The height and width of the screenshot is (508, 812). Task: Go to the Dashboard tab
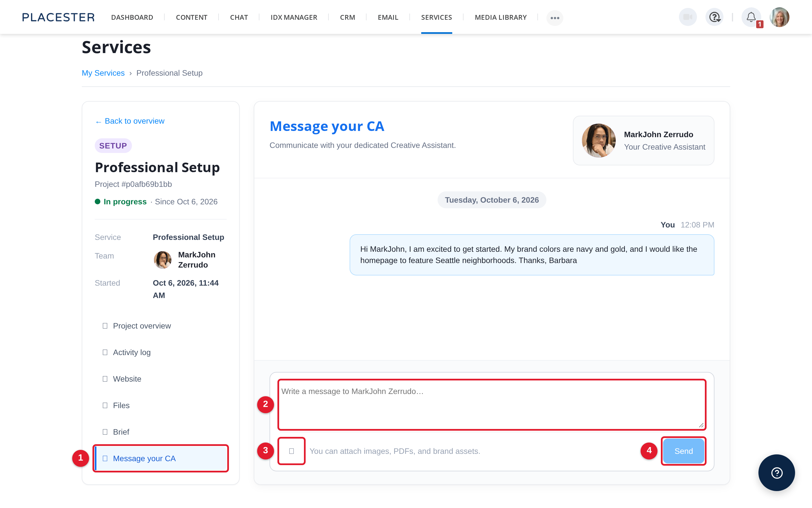[132, 17]
